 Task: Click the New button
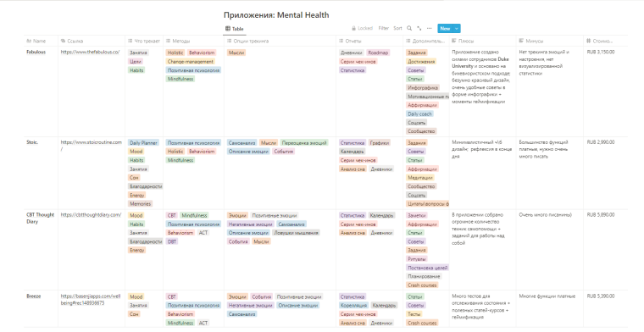pos(445,28)
